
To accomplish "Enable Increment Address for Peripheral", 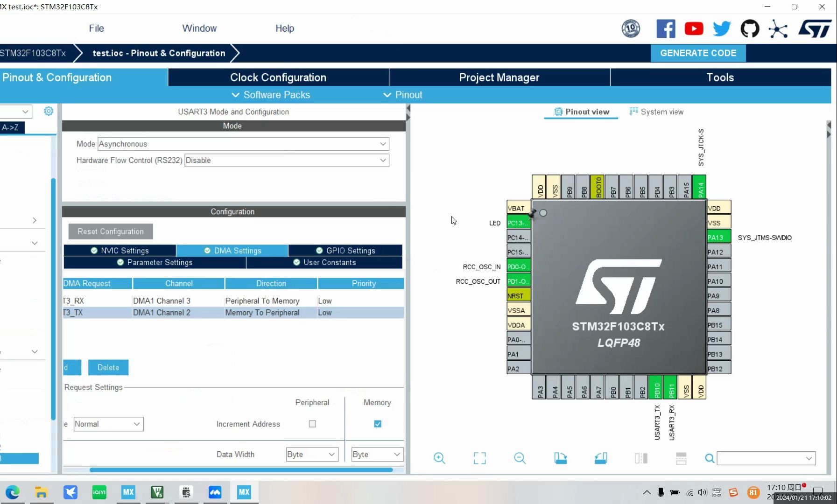I will 312,424.
